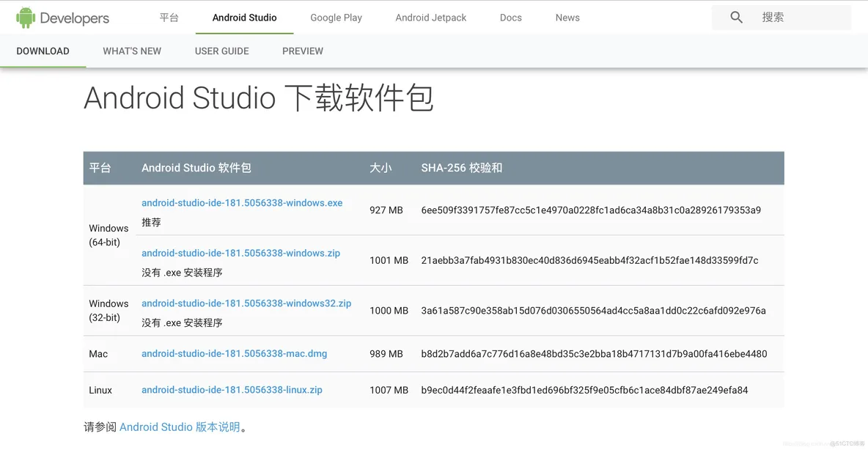
Task: Open Android Jetpack in top navigation
Action: coord(430,18)
